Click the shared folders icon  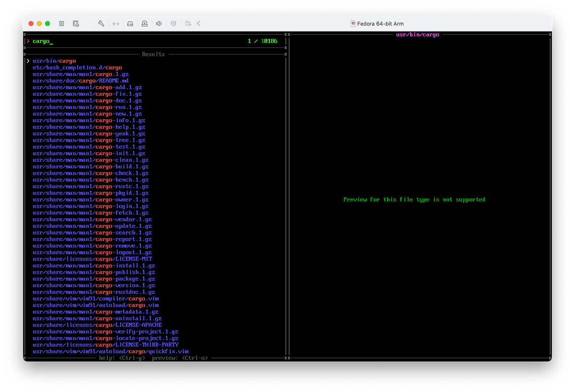[188, 23]
